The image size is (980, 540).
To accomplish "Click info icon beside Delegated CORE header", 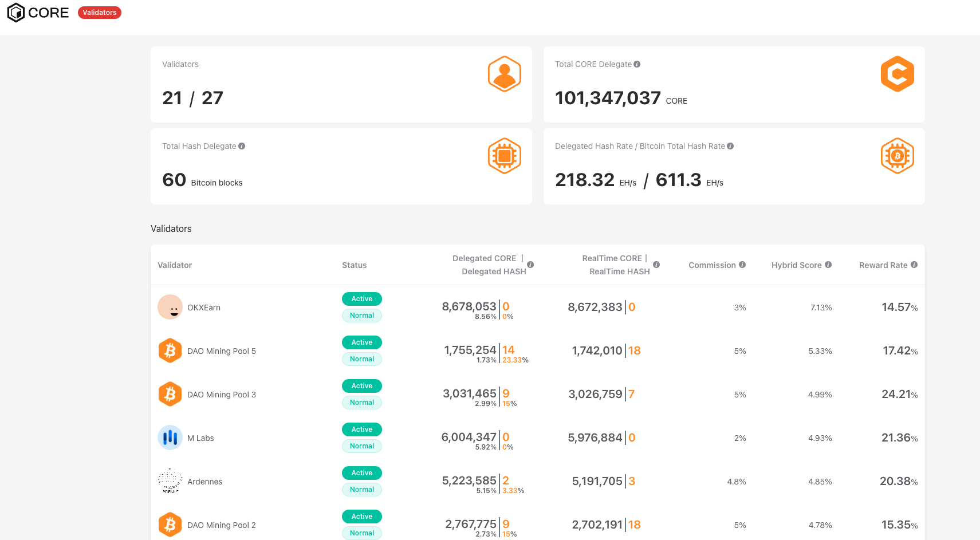I will click(530, 265).
